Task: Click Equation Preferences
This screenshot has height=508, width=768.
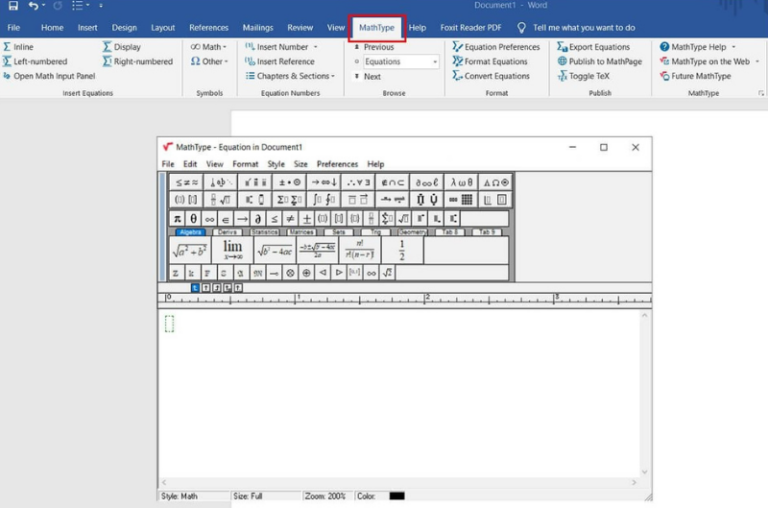Action: (x=496, y=47)
